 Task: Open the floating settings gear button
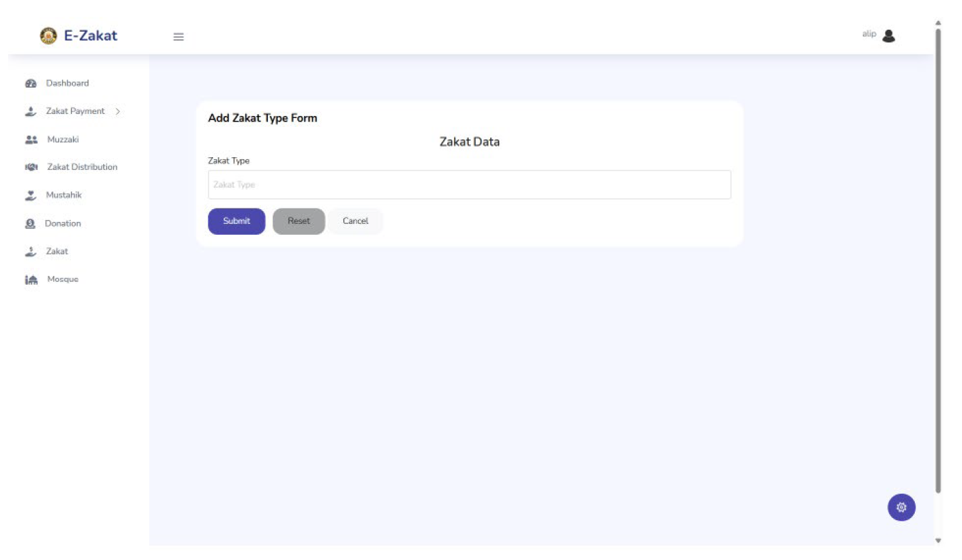[x=901, y=507]
